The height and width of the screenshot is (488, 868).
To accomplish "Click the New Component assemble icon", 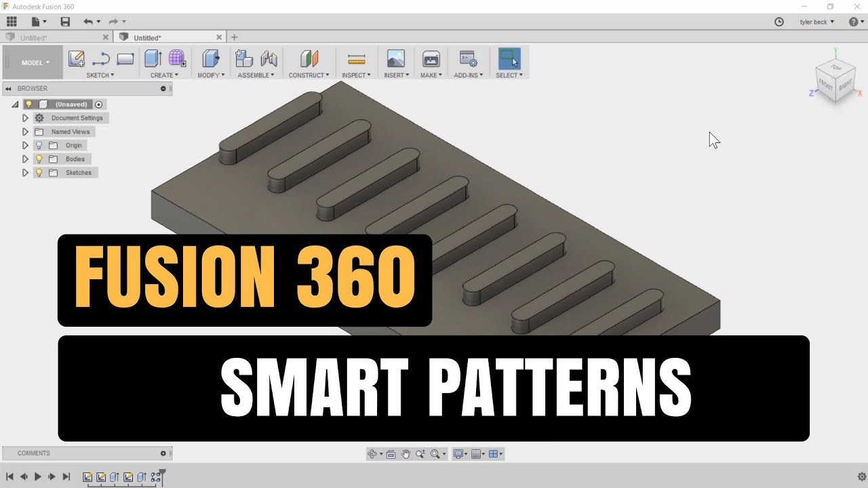I will coord(243,59).
